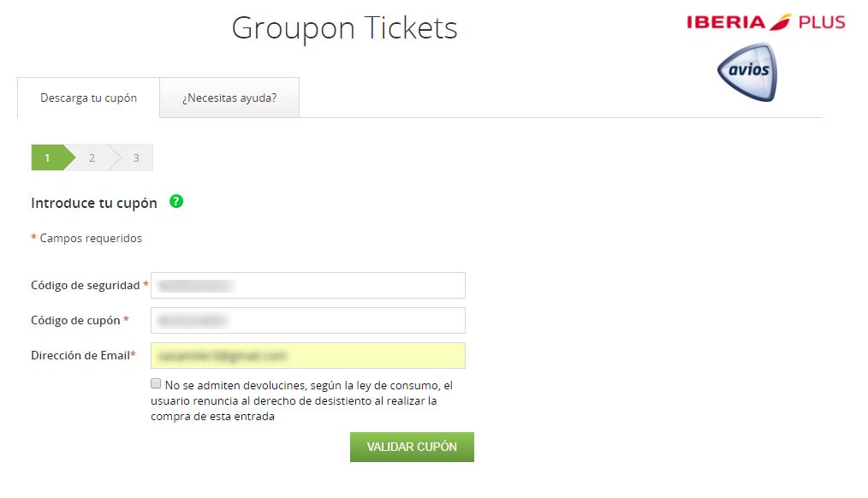The height and width of the screenshot is (498, 868).
Task: Focus the Código de seguridad input field
Action: click(308, 285)
